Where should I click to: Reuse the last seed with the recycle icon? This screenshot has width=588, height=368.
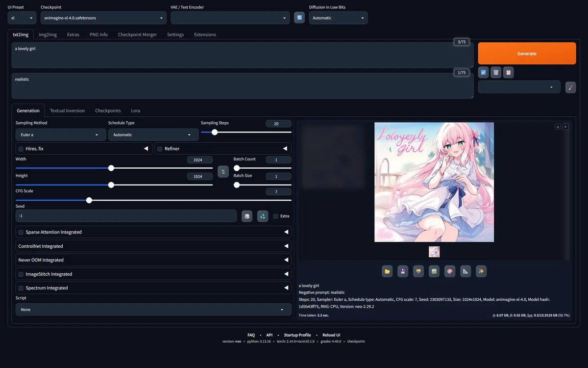263,216
